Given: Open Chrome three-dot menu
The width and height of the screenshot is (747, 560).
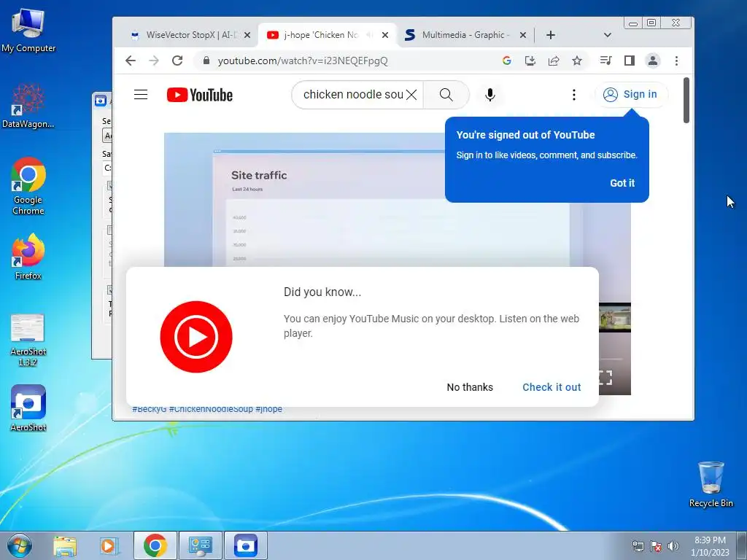Looking at the screenshot, I should 676,61.
